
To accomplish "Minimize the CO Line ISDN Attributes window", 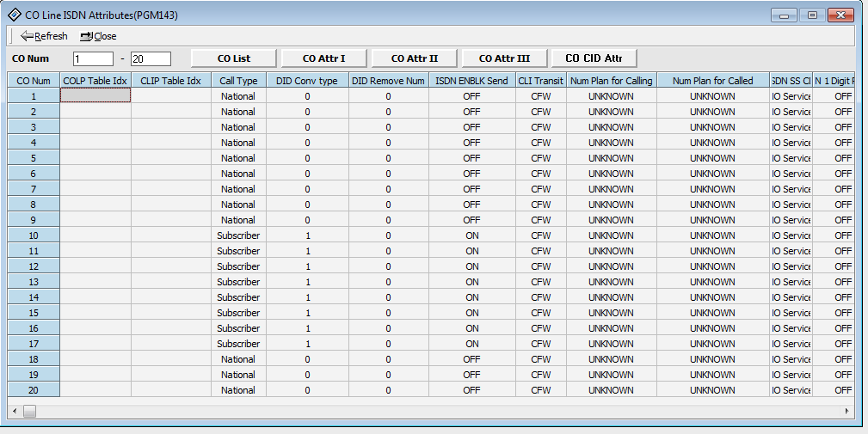I will point(784,15).
